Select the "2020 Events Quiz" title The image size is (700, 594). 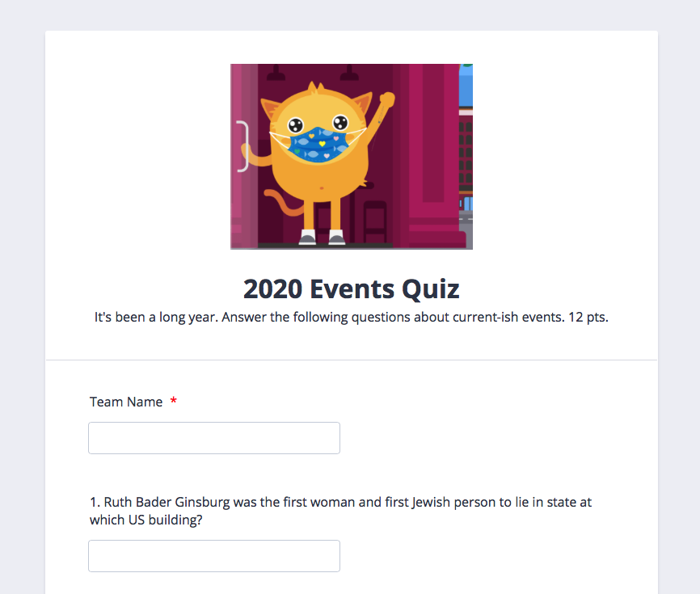(351, 289)
